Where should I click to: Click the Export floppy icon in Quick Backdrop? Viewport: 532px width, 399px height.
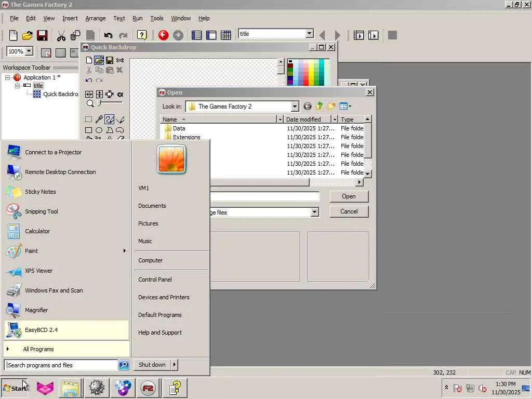pyautogui.click(x=109, y=60)
